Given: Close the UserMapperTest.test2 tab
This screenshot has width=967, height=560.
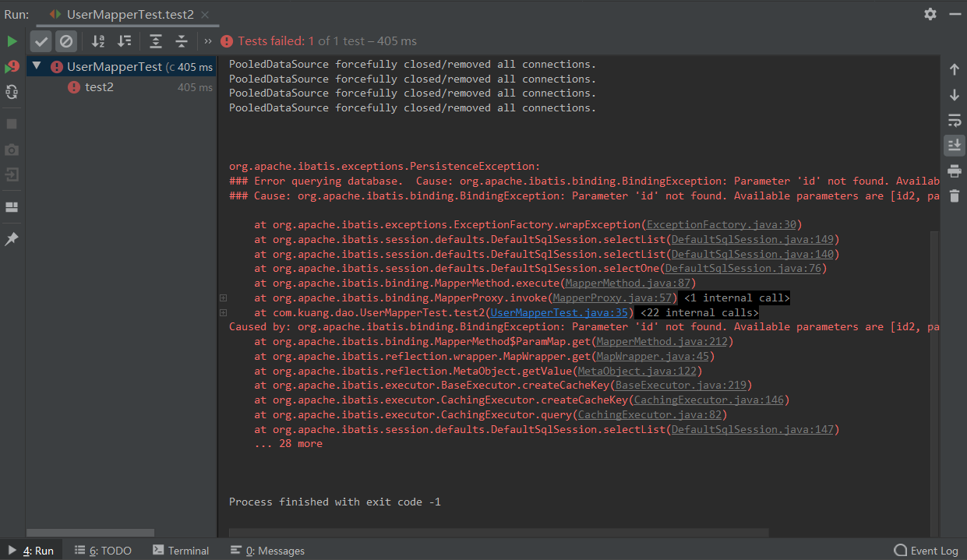Looking at the screenshot, I should (x=204, y=15).
